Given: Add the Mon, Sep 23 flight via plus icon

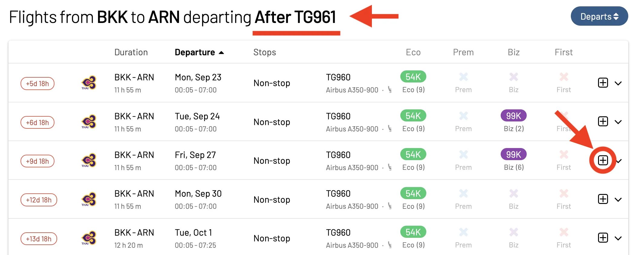Looking at the screenshot, I should click(x=603, y=83).
